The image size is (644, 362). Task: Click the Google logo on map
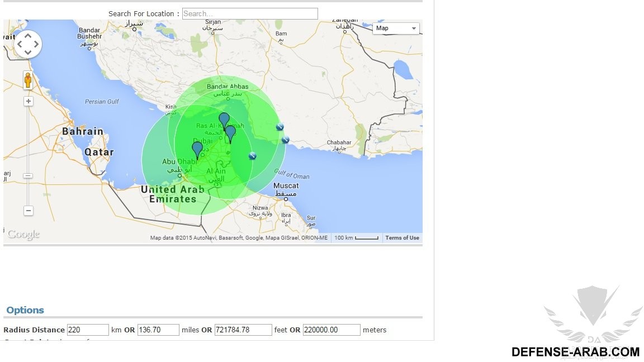coord(23,235)
